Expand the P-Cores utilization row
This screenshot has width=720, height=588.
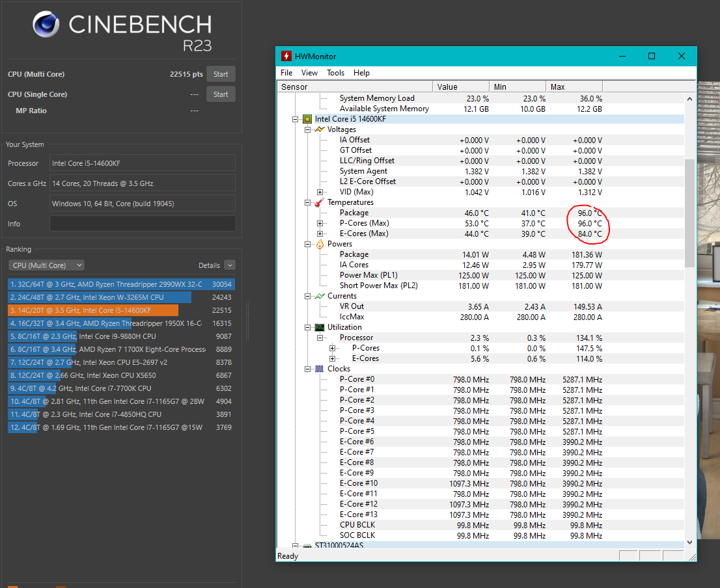coord(333,348)
